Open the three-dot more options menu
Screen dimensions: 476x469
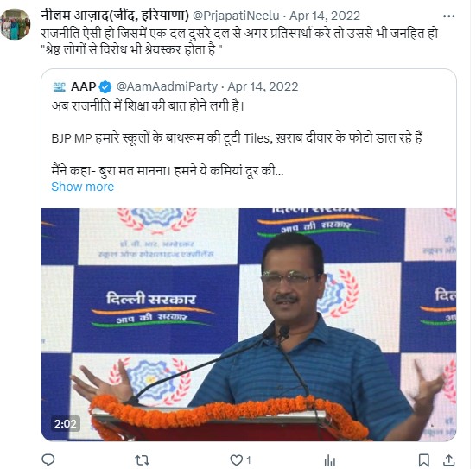pyautogui.click(x=448, y=16)
